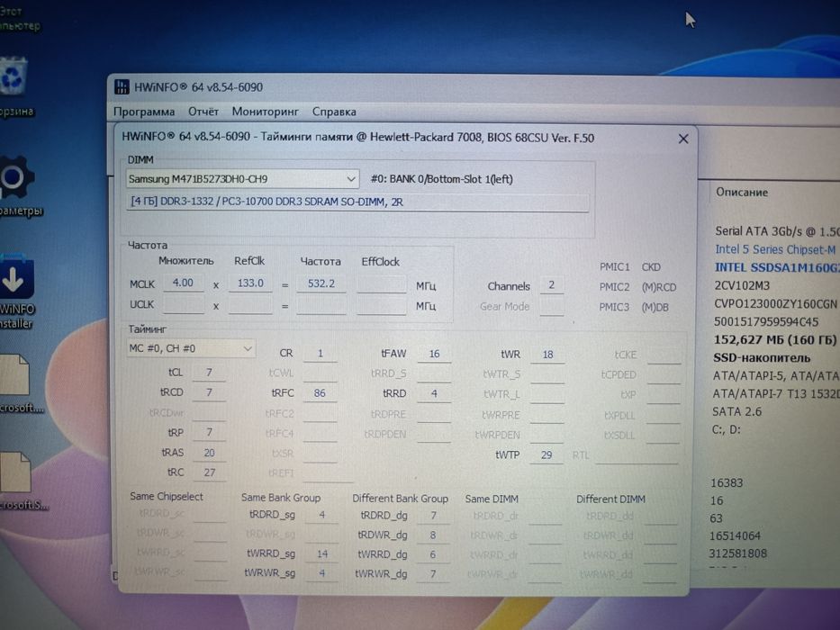Click the #0: BANK 0/Bottom-Slot 1(left) label
Screen dimensions: 840x630
(x=442, y=179)
